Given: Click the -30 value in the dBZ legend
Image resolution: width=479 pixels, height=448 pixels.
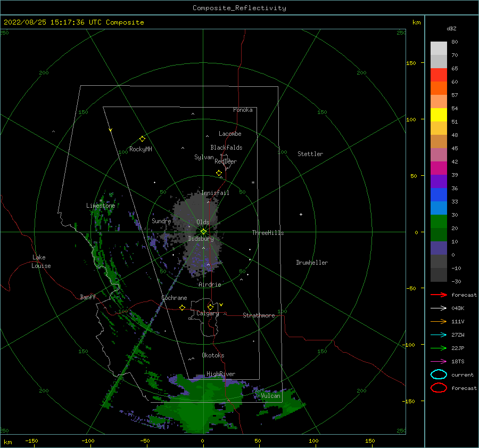Looking at the screenshot, I should click(x=457, y=281).
